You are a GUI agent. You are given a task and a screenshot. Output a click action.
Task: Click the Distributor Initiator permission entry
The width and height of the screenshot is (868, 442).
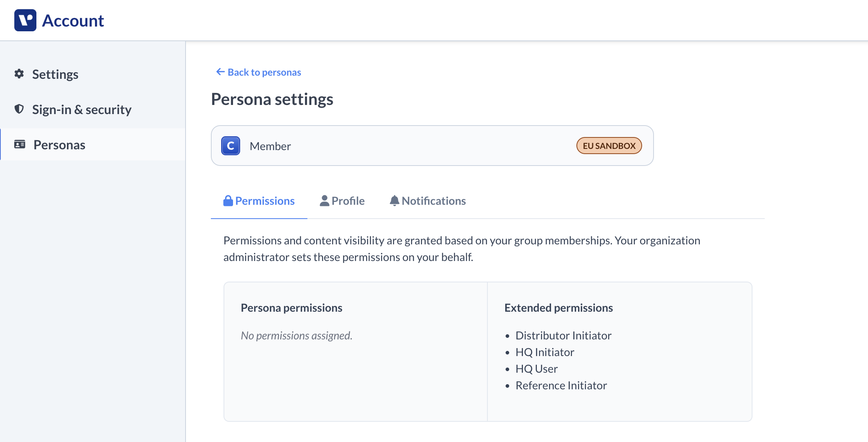tap(563, 335)
